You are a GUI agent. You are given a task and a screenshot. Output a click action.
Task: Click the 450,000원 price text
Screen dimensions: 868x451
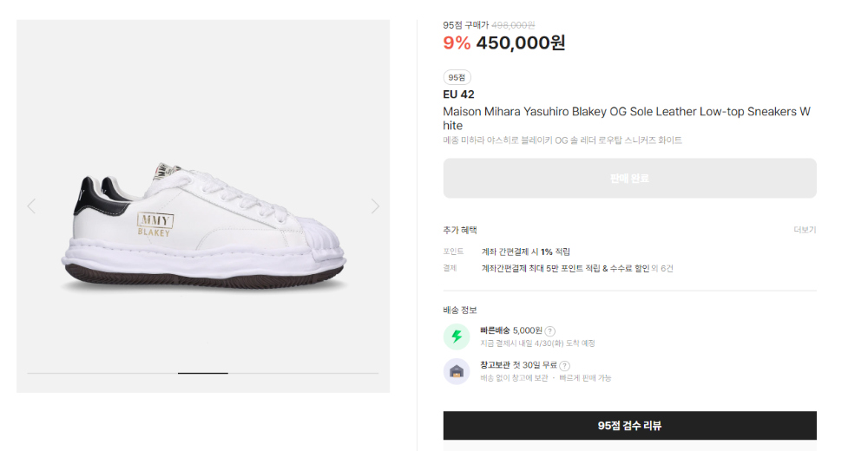click(520, 42)
